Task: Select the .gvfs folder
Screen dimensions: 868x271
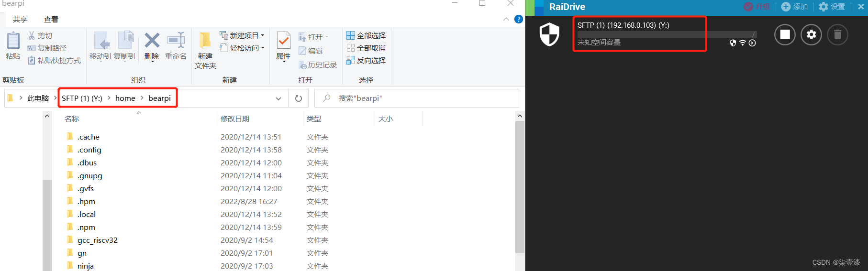Action: click(86, 188)
